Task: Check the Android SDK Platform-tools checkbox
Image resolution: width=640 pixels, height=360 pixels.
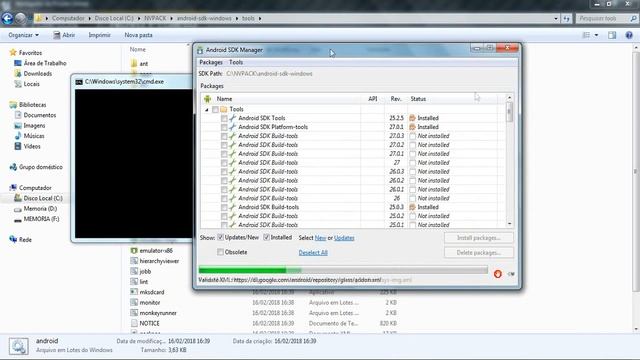Action: (224, 127)
